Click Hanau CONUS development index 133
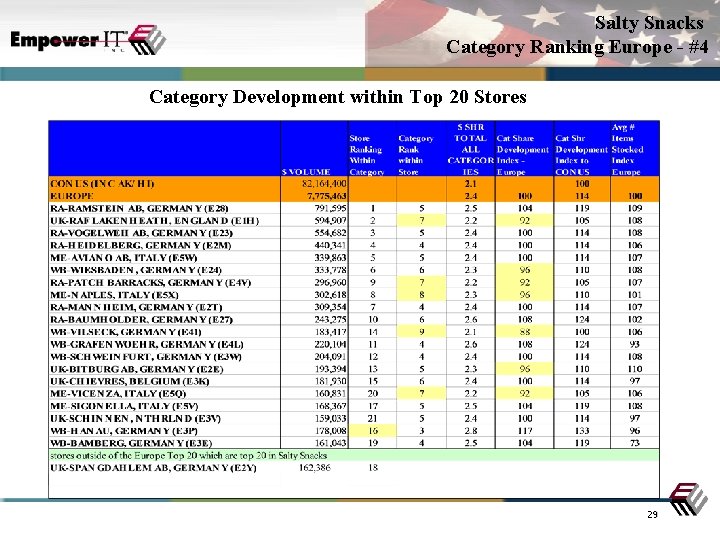 click(582, 431)
